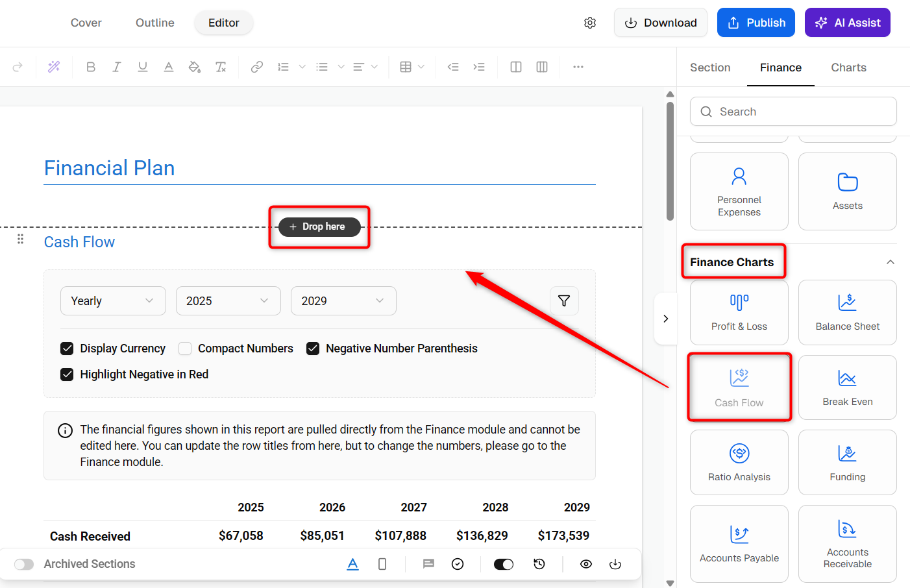The image size is (910, 588).
Task: Open the text color picker in the toolbar
Action: [169, 67]
